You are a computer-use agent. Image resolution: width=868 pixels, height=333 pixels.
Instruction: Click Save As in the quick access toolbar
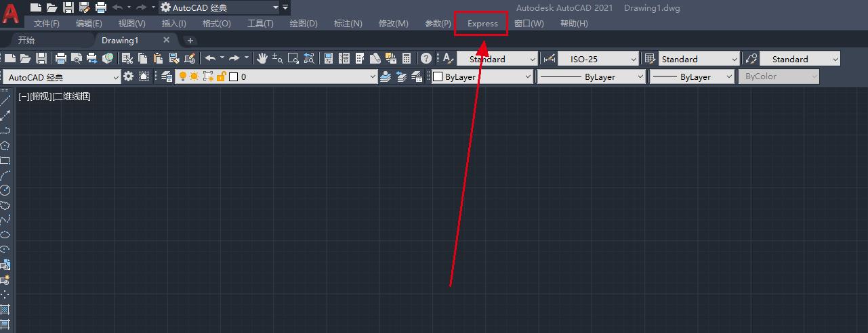point(84,7)
